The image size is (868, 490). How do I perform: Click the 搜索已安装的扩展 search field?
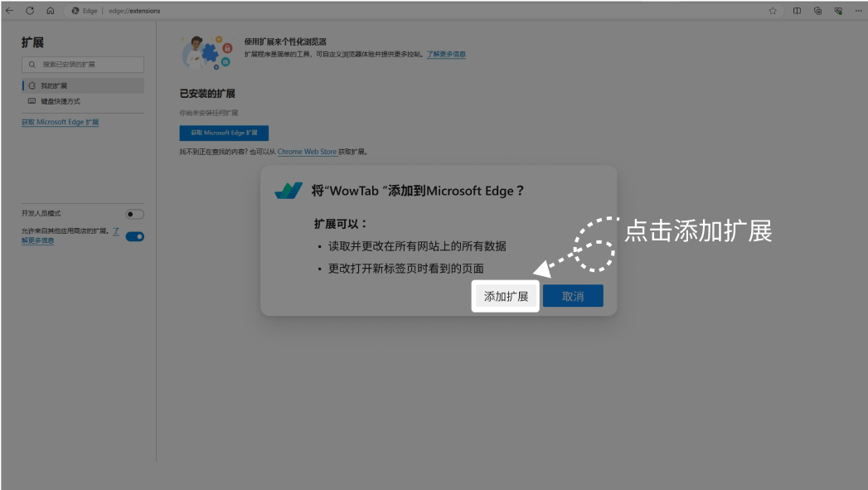click(x=83, y=64)
